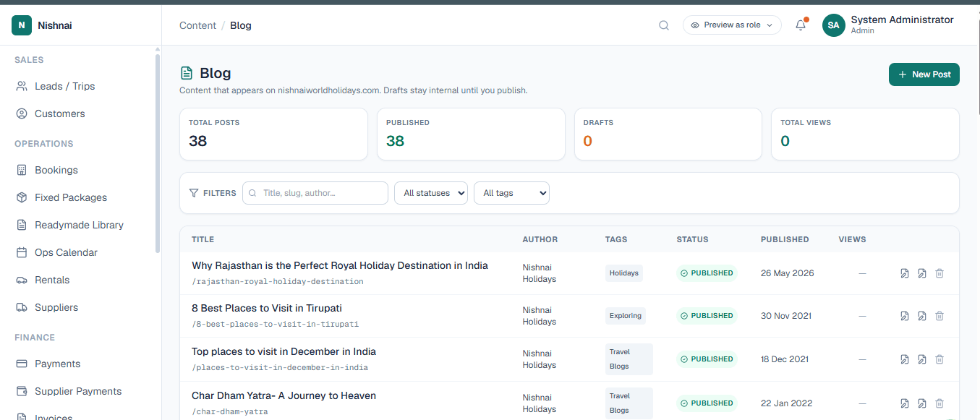
Task: Click the Total Posts 38 card
Action: [x=273, y=134]
